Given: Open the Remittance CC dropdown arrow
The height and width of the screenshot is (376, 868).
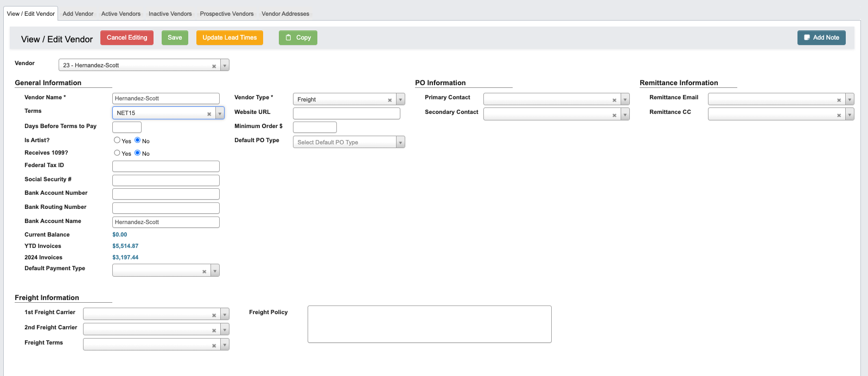Looking at the screenshot, I should click(850, 114).
